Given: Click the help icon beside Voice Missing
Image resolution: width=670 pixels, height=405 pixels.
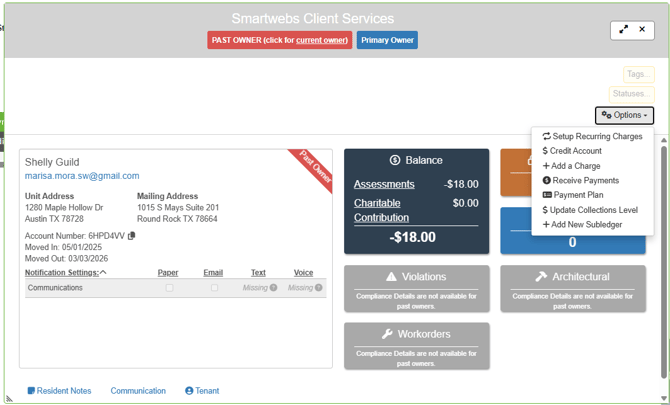Looking at the screenshot, I should pyautogui.click(x=319, y=288).
